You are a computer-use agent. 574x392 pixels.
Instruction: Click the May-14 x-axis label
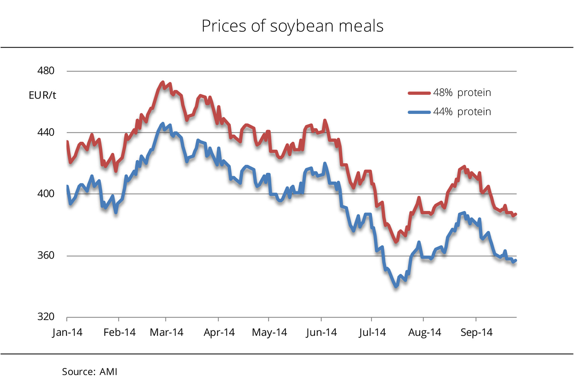269,332
